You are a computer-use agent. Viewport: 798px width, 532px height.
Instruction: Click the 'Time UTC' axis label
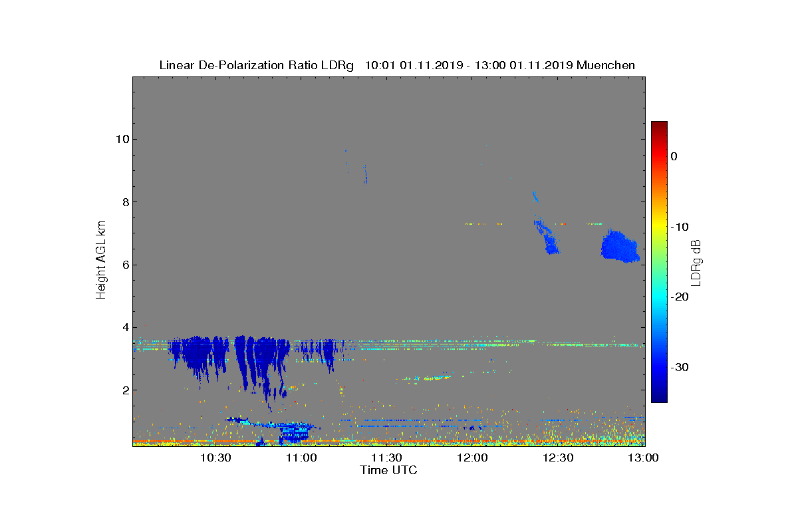[388, 470]
